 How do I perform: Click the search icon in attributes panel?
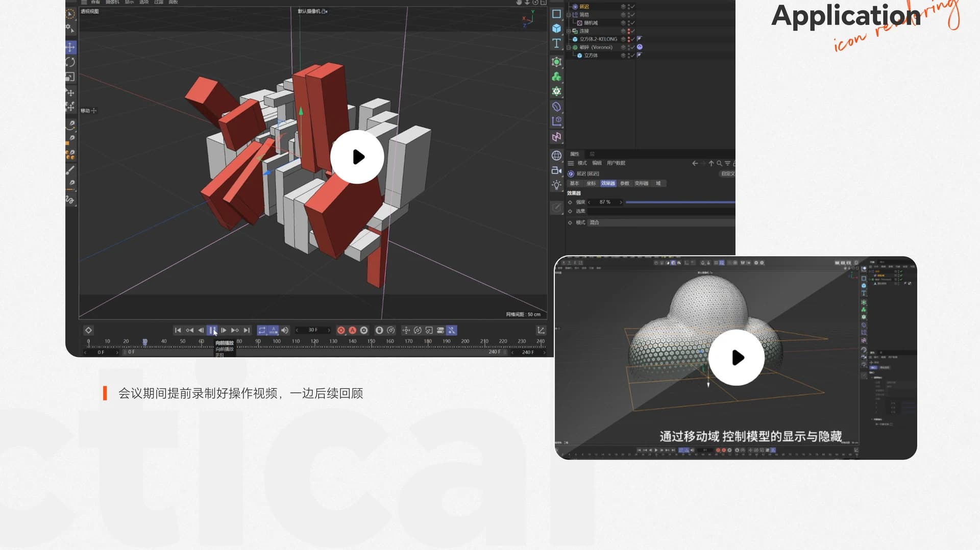[x=719, y=163]
